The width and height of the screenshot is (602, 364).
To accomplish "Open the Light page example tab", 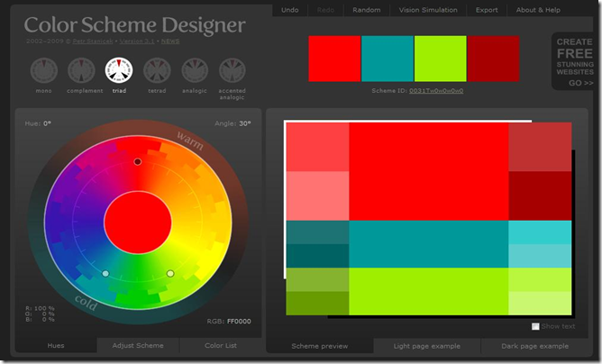I will click(427, 346).
